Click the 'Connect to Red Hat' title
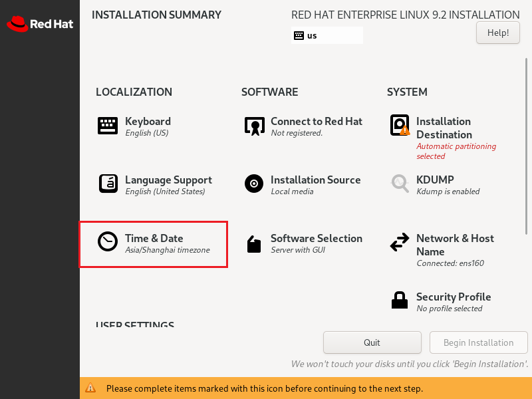532x399 pixels. [x=317, y=121]
